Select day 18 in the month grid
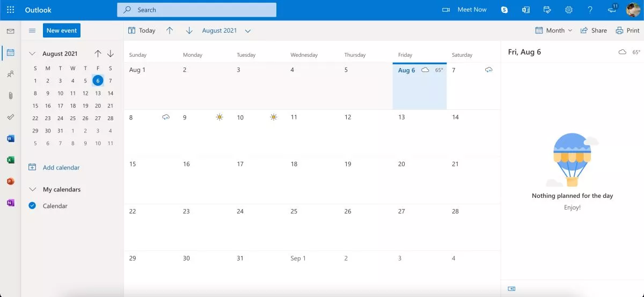This screenshot has height=297, width=644. (x=312, y=180)
